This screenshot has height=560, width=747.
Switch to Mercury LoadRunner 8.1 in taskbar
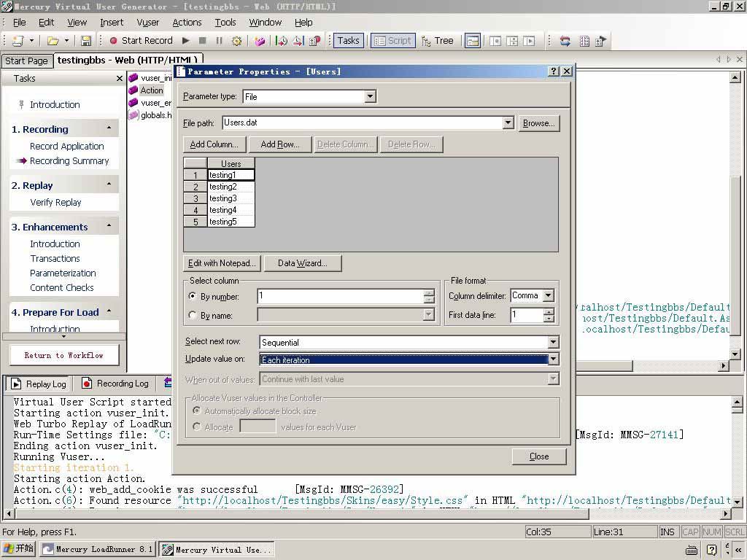[x=98, y=550]
